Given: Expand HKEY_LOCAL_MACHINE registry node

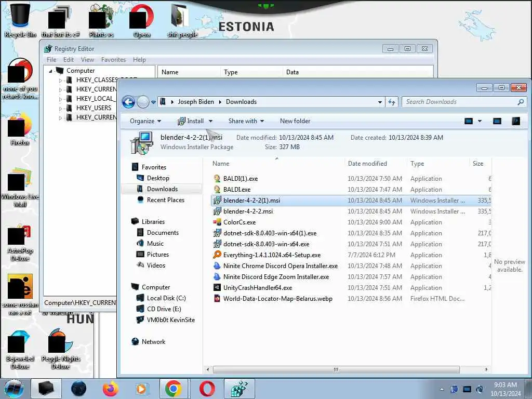Looking at the screenshot, I should 60,99.
